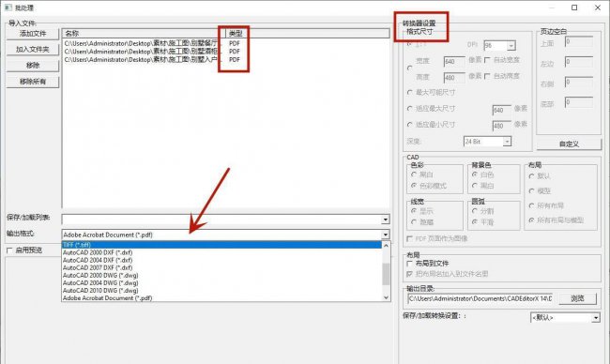Select 白色 background radio button
This screenshot has width=610, height=364.
click(x=475, y=174)
